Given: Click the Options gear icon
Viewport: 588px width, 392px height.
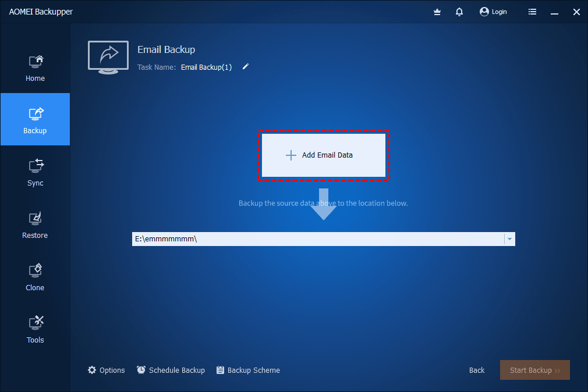Looking at the screenshot, I should tap(92, 370).
